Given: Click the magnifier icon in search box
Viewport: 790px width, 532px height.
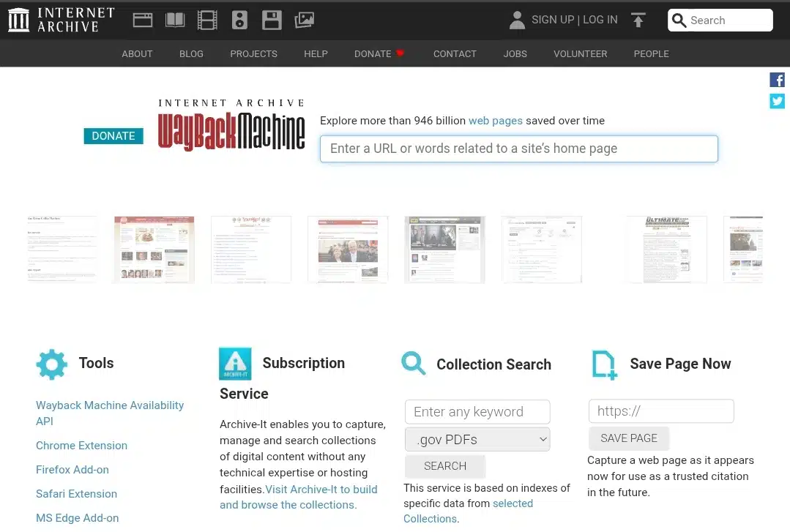Looking at the screenshot, I should 679,20.
